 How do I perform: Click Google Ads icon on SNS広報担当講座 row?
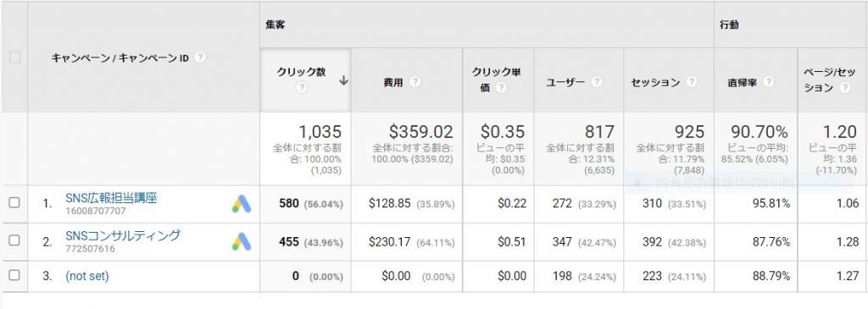[x=242, y=203]
